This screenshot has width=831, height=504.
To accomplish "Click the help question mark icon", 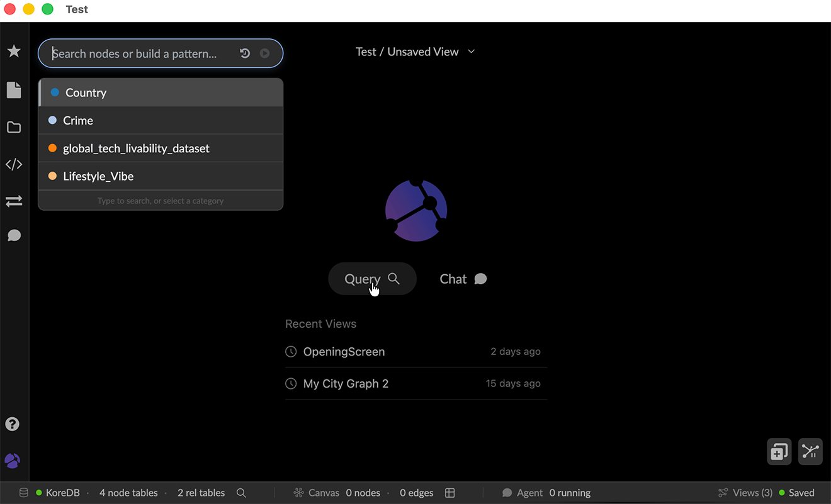I will click(12, 424).
